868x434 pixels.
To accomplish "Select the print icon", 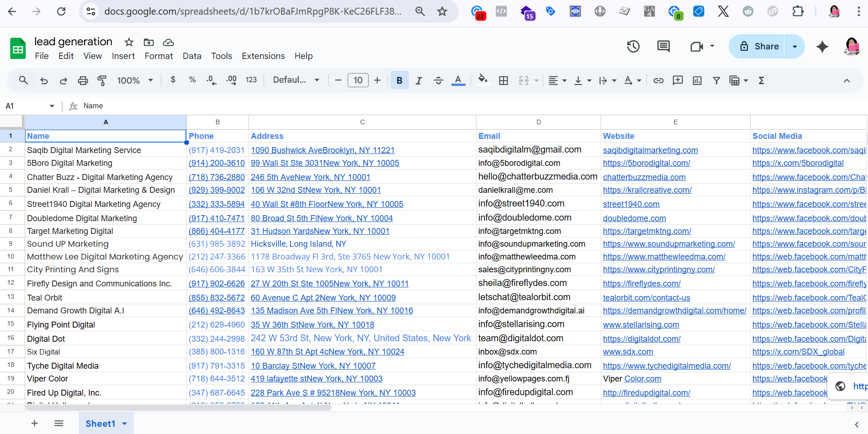I will click(83, 80).
